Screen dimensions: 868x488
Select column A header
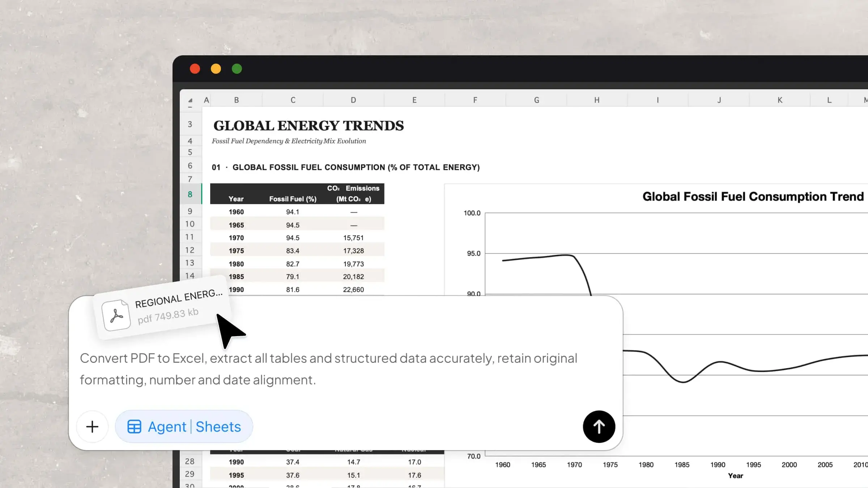206,100
